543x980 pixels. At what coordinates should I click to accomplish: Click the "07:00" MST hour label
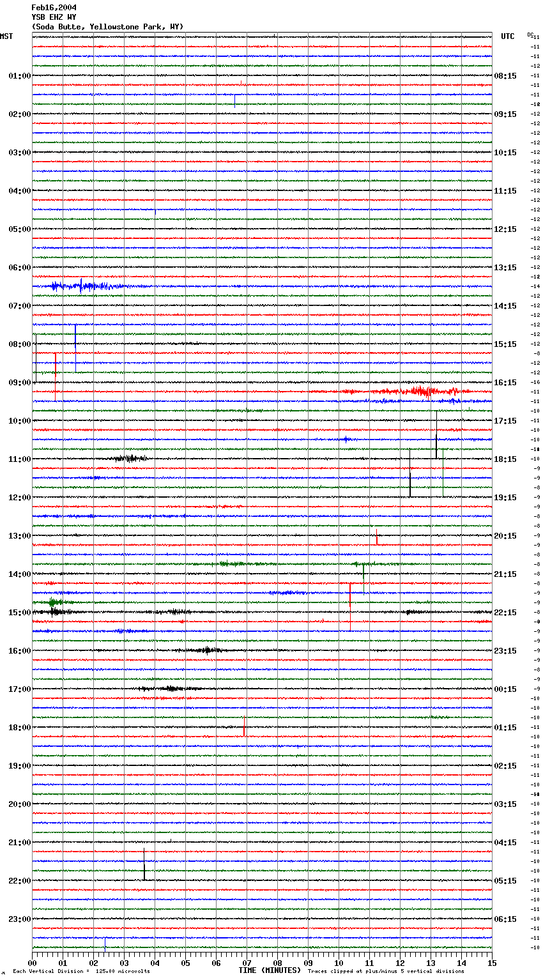20,306
